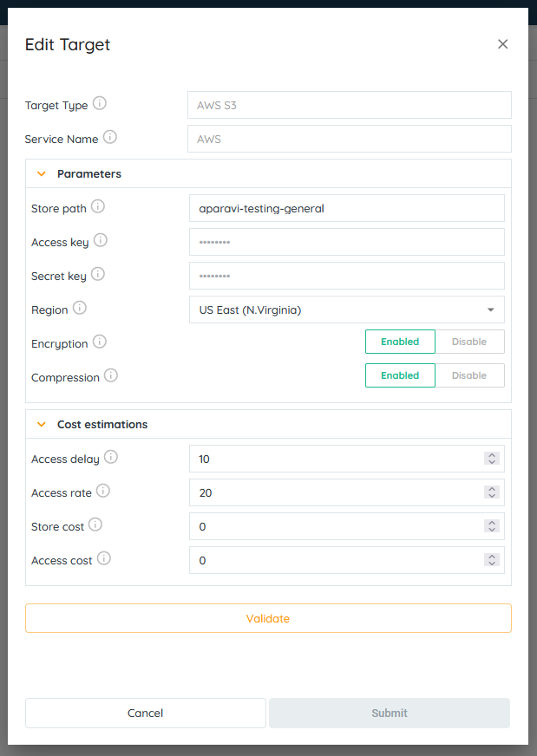Click the info icon next to Target Type
This screenshot has width=537, height=756.
click(x=100, y=104)
